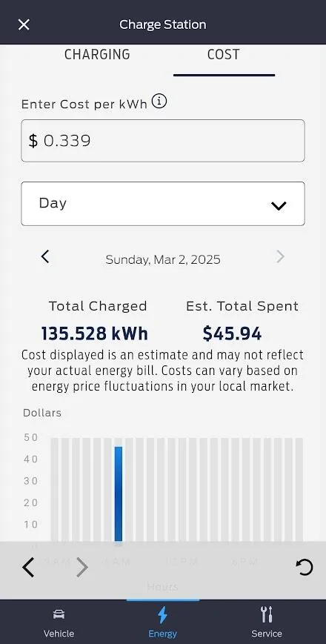Open the cost per kWh info icon
Viewport: 326px width, 644px height.
pyautogui.click(x=159, y=101)
